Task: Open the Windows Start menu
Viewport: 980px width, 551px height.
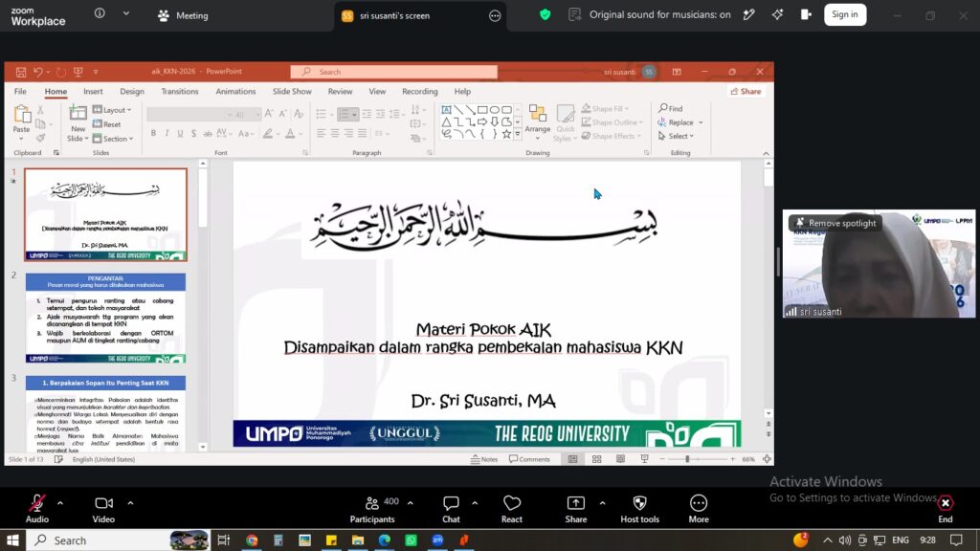Action: 12,540
